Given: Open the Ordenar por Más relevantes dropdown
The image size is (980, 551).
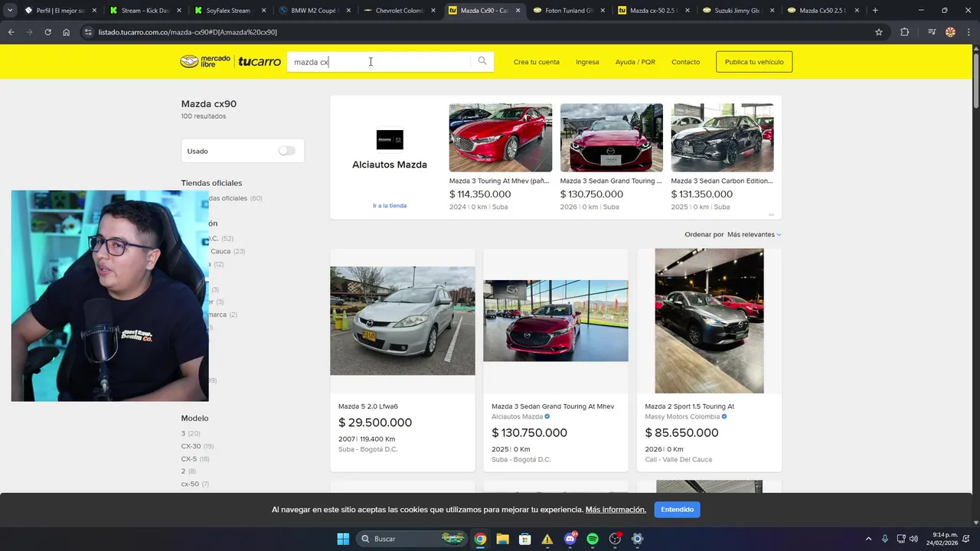Looking at the screenshot, I should [754, 234].
